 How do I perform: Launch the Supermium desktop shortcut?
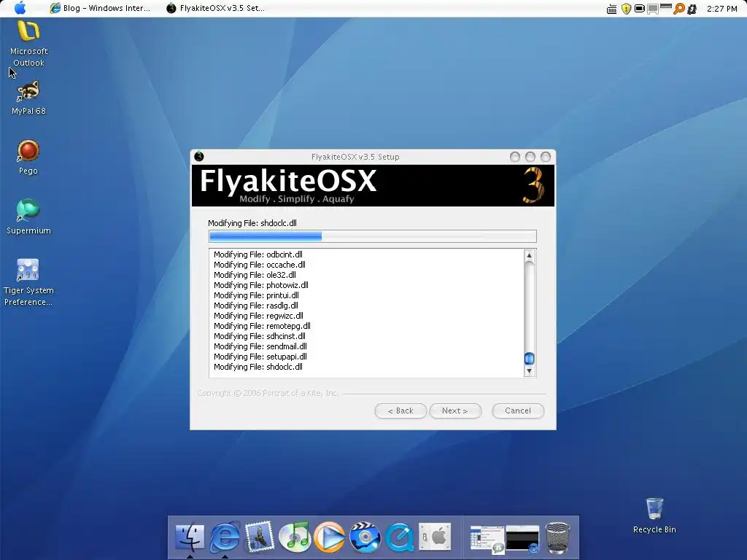tap(28, 217)
